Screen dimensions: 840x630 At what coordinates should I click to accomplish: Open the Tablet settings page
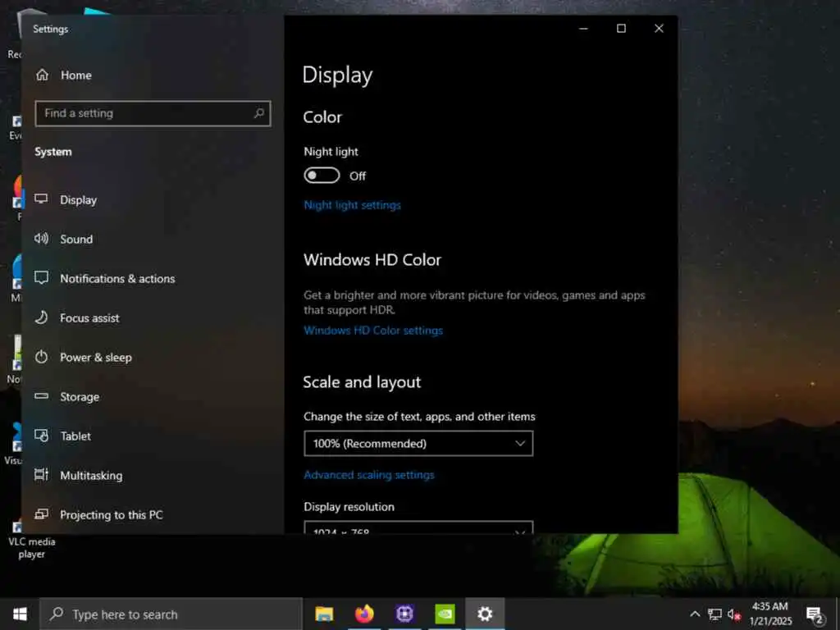(75, 436)
